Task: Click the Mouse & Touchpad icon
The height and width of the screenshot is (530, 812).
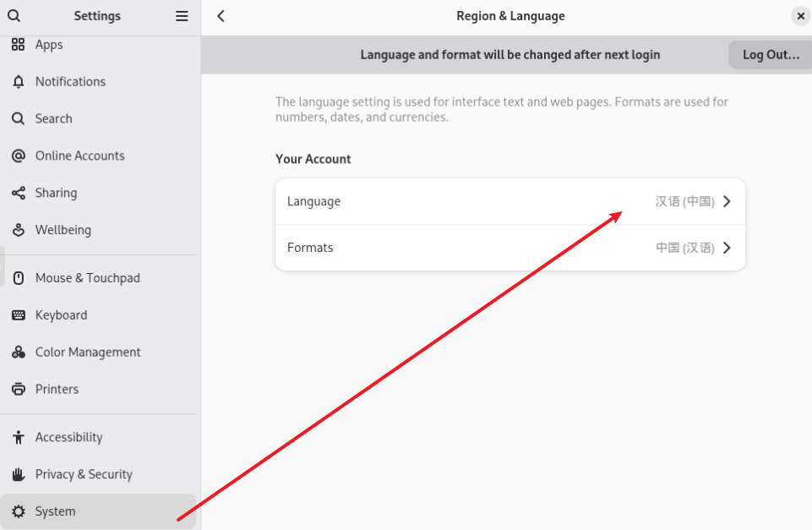Action: tap(18, 278)
